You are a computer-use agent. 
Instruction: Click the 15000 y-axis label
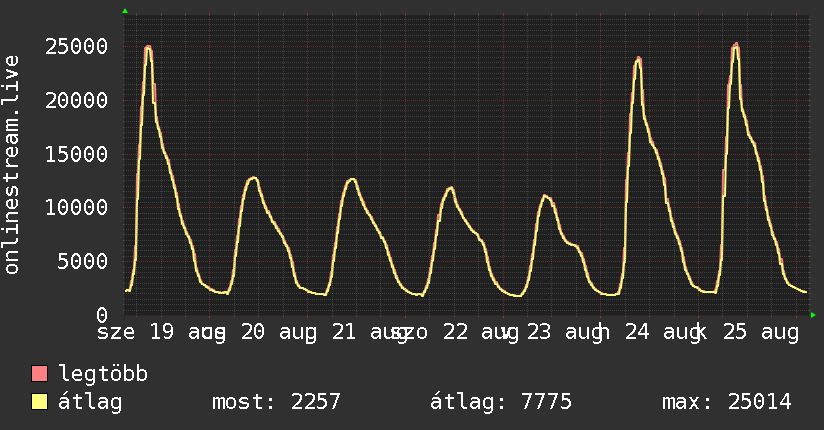(x=77, y=155)
